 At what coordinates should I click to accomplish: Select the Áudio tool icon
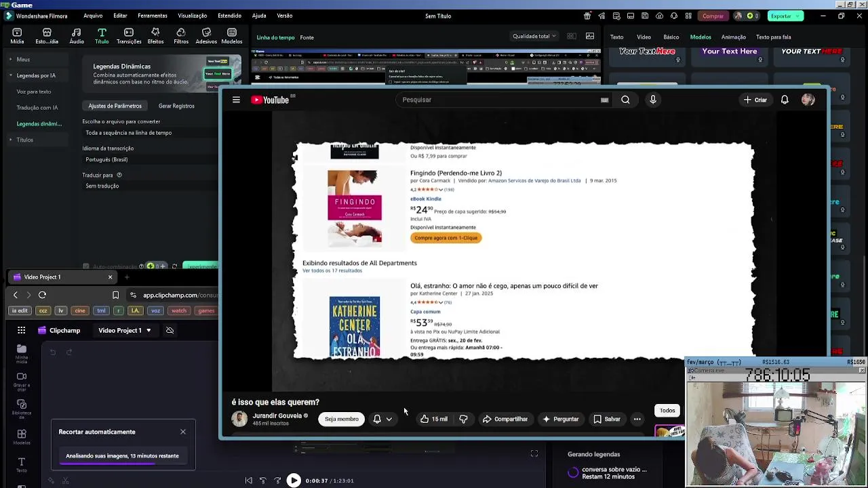click(x=77, y=33)
